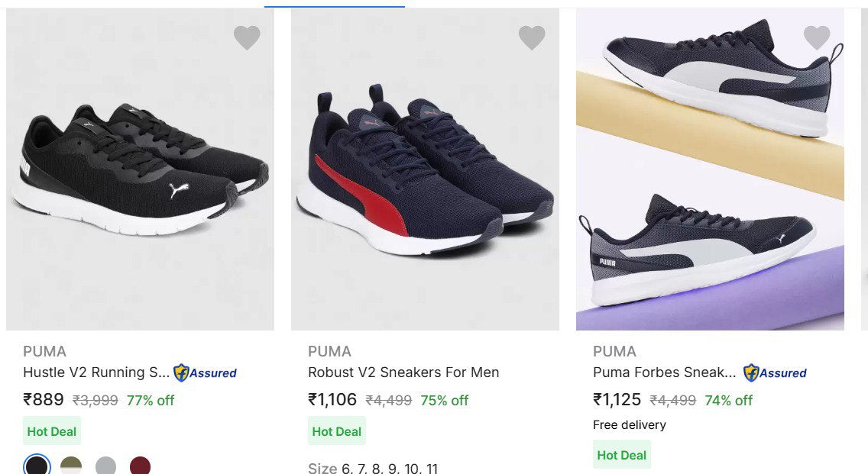Click the Hot Deal tag under ₹889
The height and width of the screenshot is (474, 868).
[52, 431]
